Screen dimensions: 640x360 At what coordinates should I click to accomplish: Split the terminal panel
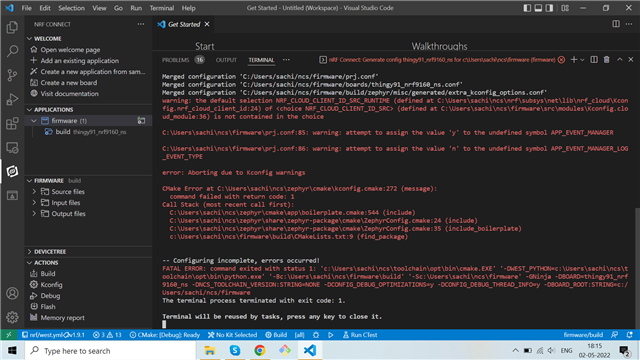tap(594, 60)
